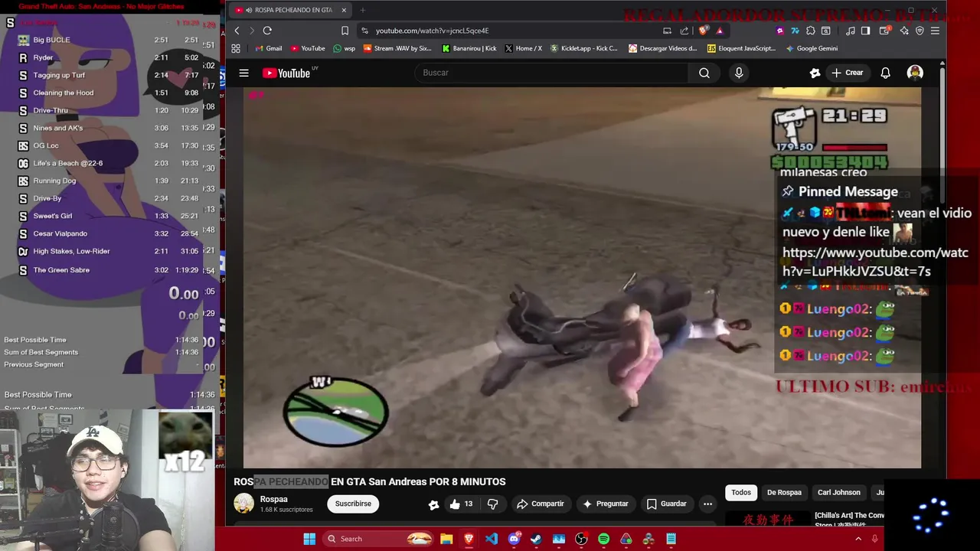The width and height of the screenshot is (980, 551).
Task: Open the Windows Start button
Action: tap(309, 539)
